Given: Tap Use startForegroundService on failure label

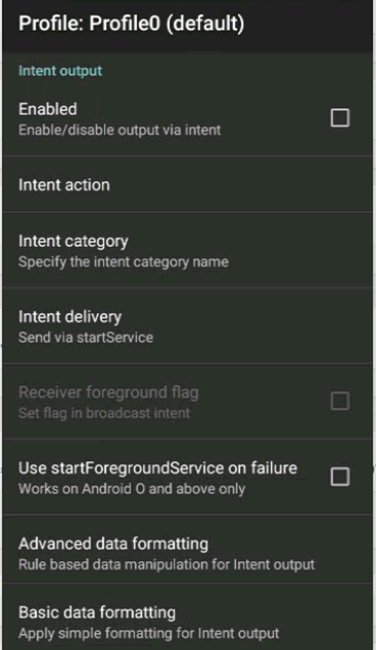Looking at the screenshot, I should [x=158, y=468].
